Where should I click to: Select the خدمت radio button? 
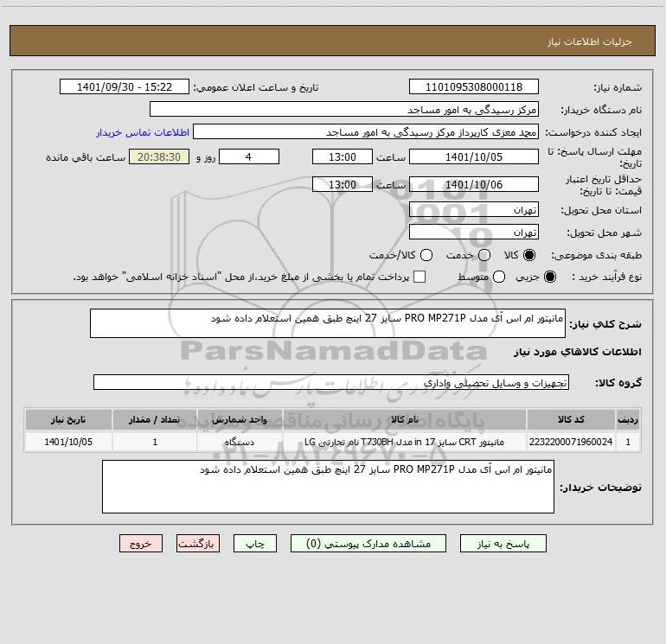(x=484, y=255)
